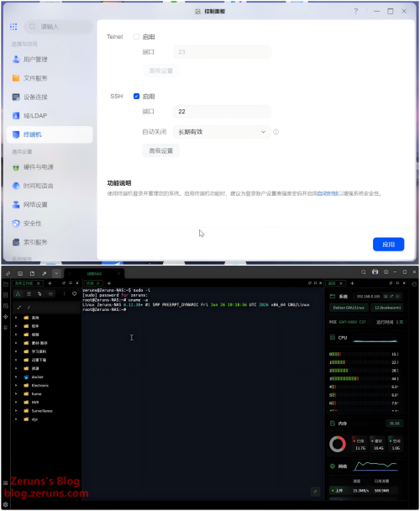The image size is (420, 511).
Task: Open the user avatar in terminal title bar
Action: pyautogui.click(x=375, y=271)
